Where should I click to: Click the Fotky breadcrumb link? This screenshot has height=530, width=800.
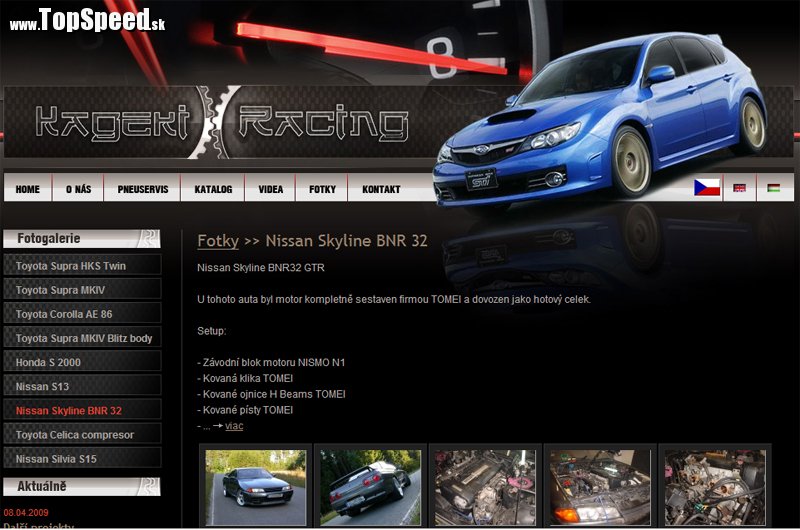218,241
